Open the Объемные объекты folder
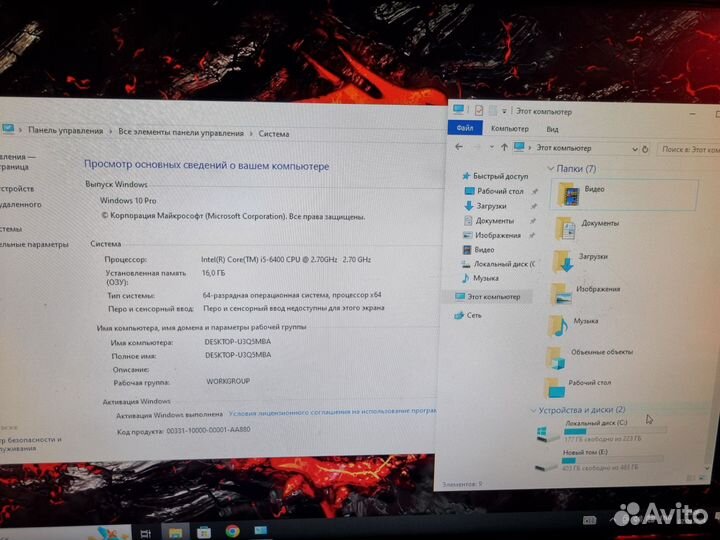This screenshot has height=540, width=720. (555, 357)
